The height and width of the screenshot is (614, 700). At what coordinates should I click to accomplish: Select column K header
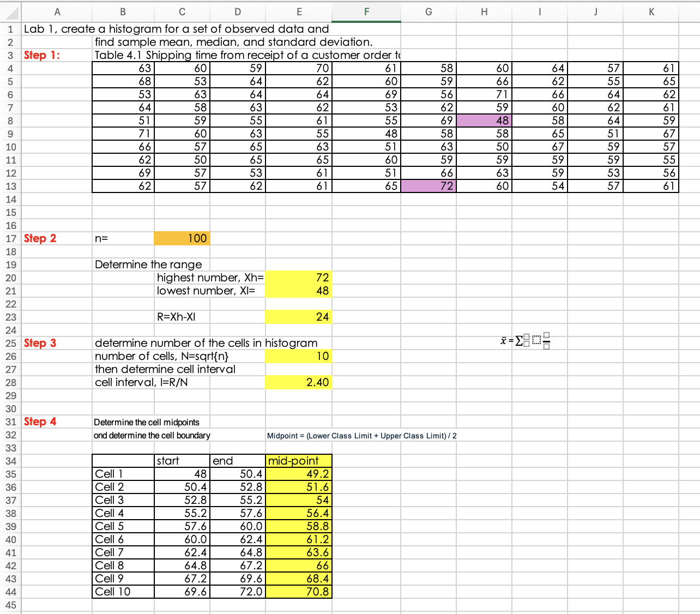651,11
